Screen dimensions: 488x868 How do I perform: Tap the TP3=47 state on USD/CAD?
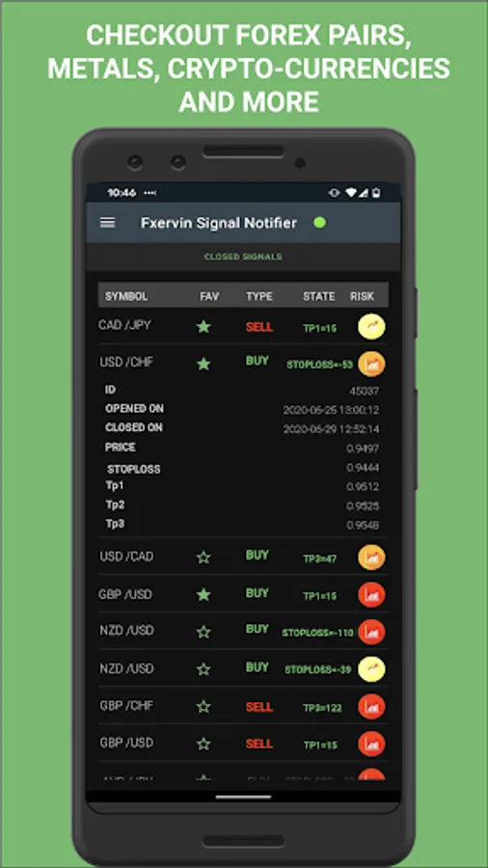[x=320, y=558]
